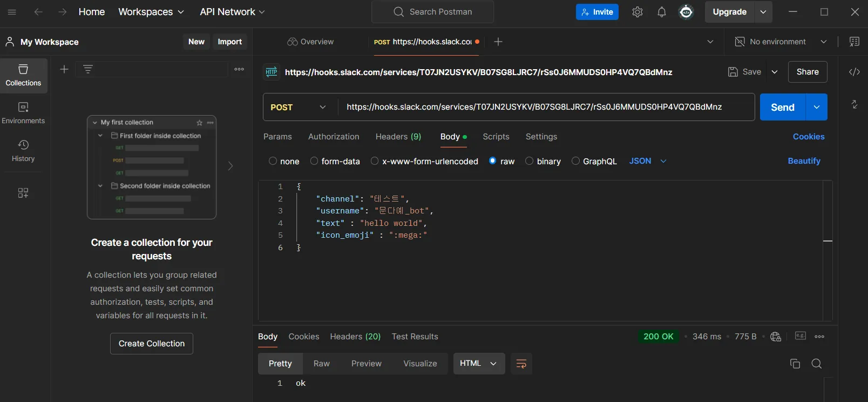
Task: Open sidebar three-dot options menu
Action: (239, 69)
